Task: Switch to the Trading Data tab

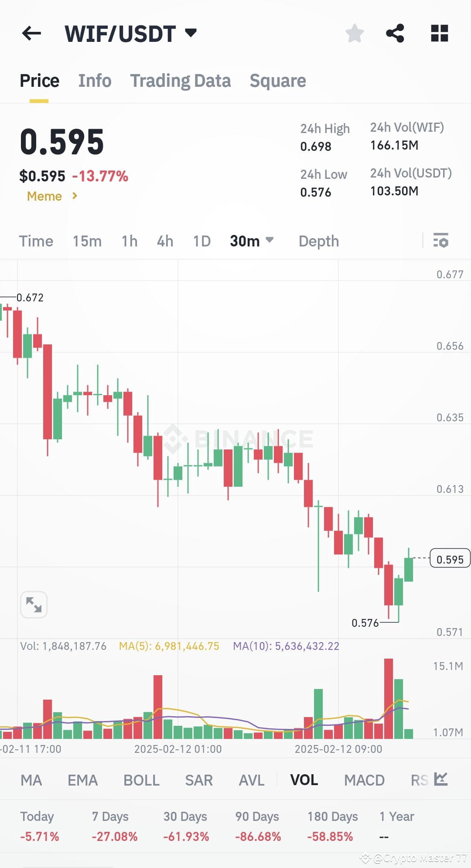Action: pyautogui.click(x=180, y=81)
